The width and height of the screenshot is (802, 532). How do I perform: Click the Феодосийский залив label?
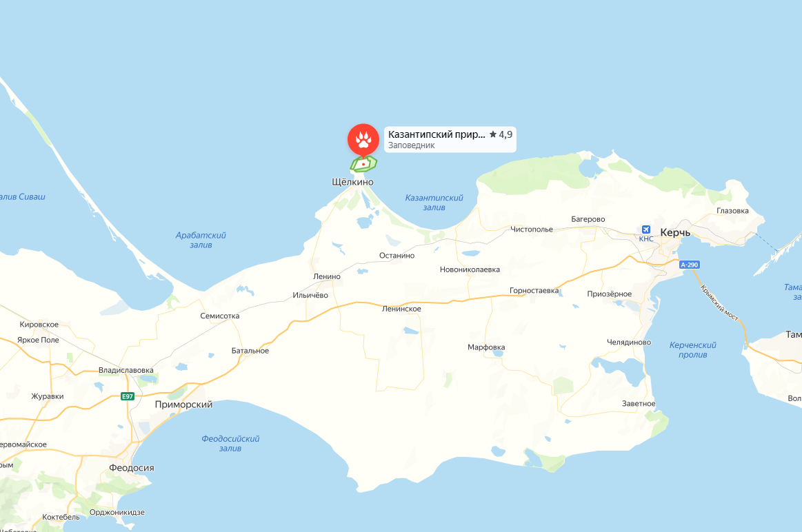tap(230, 444)
